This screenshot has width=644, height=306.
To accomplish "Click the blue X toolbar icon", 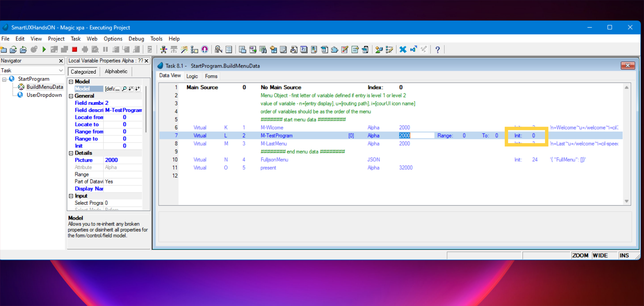I will coord(403,50).
